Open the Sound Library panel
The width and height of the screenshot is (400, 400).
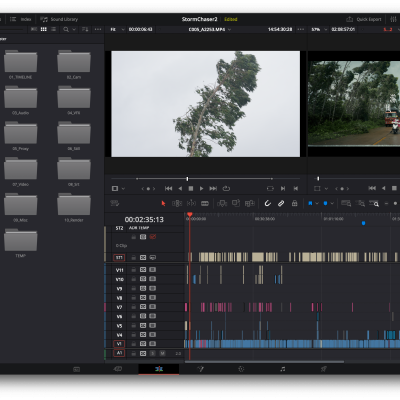pos(59,19)
